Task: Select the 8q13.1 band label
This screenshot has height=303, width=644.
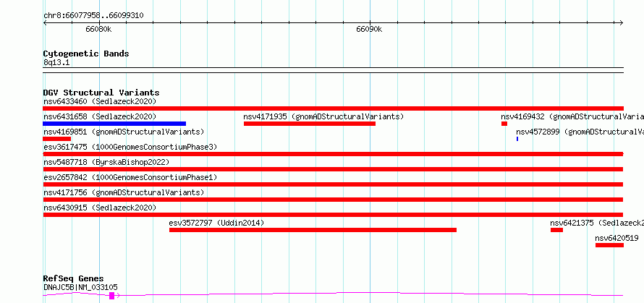Action: [x=56, y=62]
